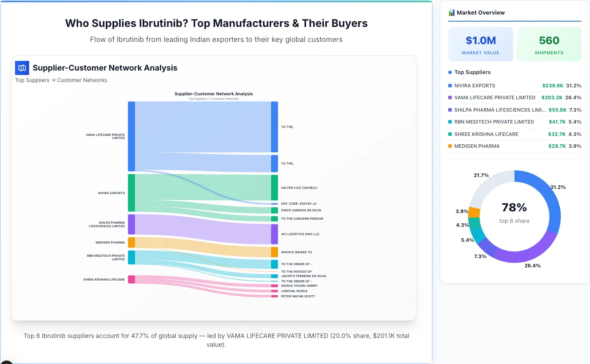This screenshot has width=590, height=364.
Task: Select MEDIGEN PHARMA's orange color swatch
Action: (450, 146)
